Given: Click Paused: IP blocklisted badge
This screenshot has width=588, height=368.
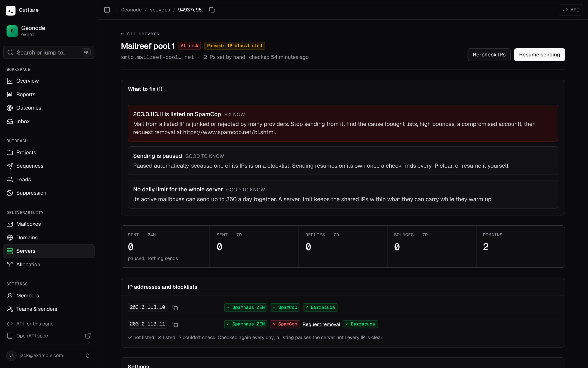Looking at the screenshot, I should pyautogui.click(x=234, y=46).
